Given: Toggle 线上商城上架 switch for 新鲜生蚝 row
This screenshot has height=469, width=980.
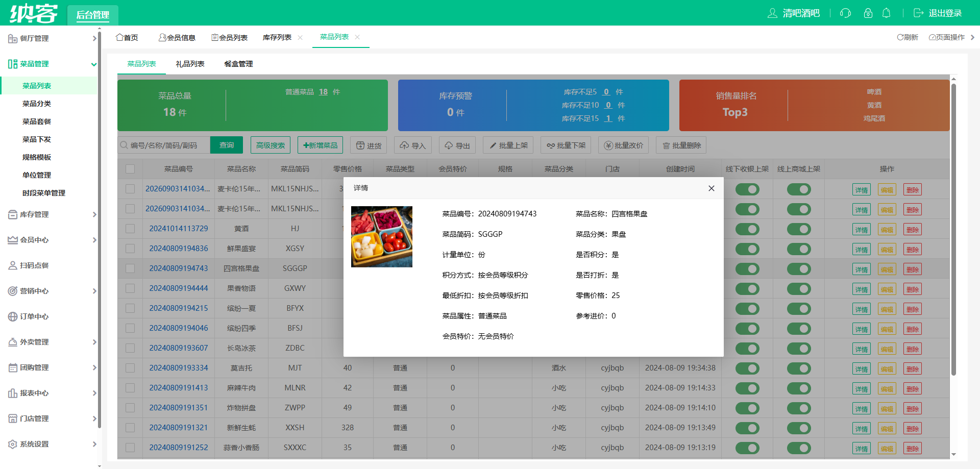Looking at the screenshot, I should coord(799,428).
